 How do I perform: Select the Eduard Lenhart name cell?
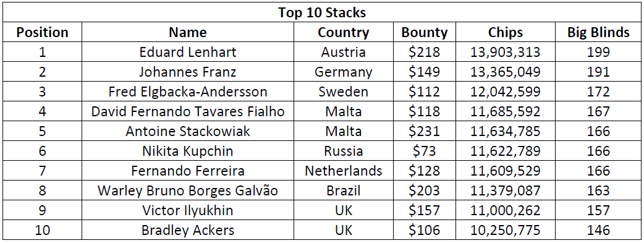188,52
